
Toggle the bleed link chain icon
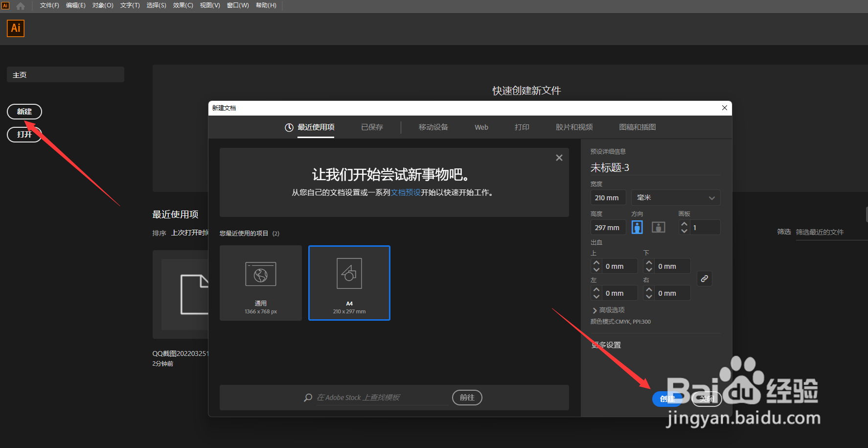click(704, 279)
